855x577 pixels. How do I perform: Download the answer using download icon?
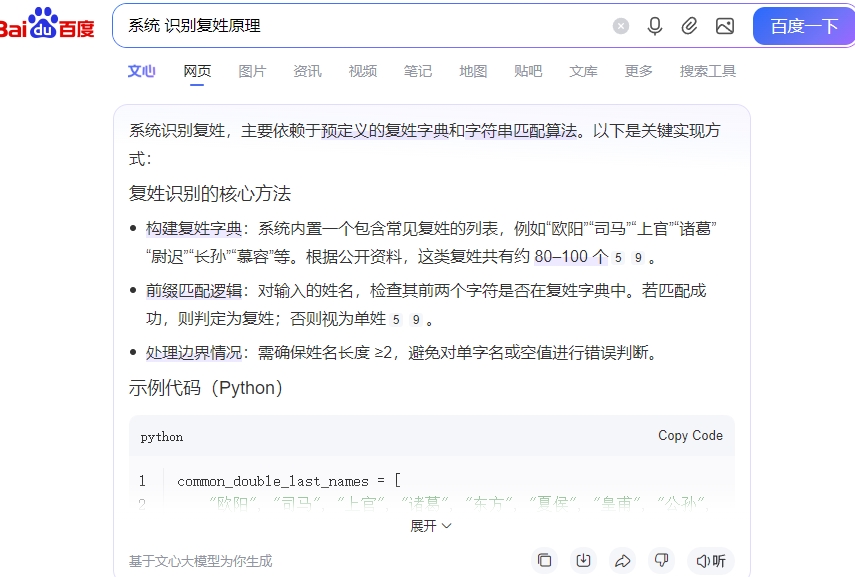click(x=583, y=560)
